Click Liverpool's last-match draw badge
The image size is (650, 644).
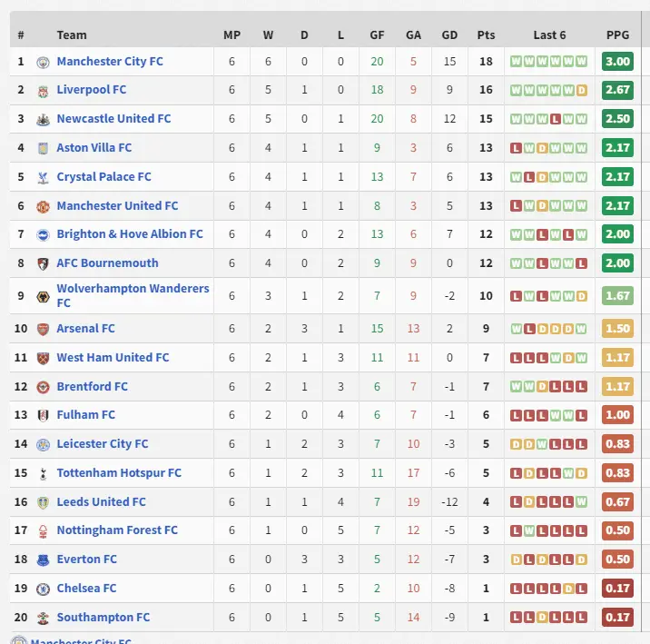(x=581, y=91)
